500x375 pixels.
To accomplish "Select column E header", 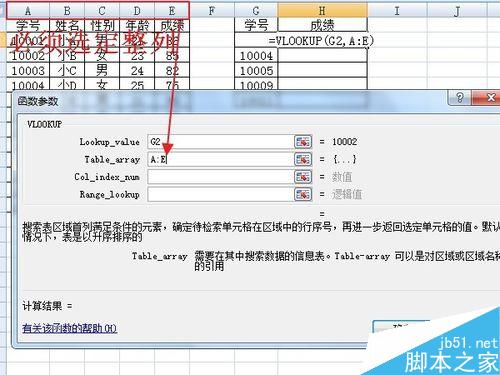I will click(172, 11).
